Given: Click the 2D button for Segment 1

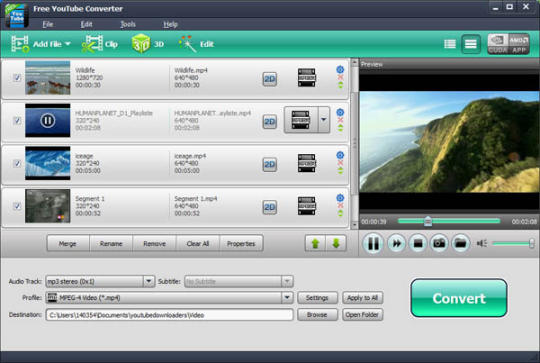Looking at the screenshot, I should (x=270, y=207).
